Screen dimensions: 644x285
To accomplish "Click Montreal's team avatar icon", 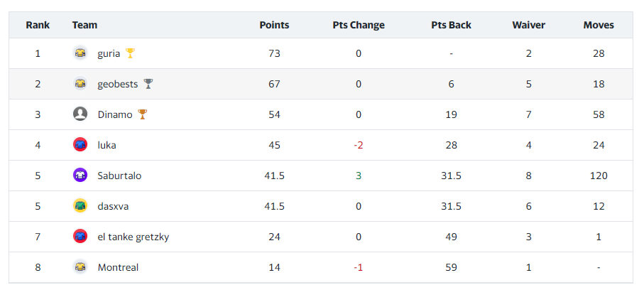I will click(x=80, y=267).
